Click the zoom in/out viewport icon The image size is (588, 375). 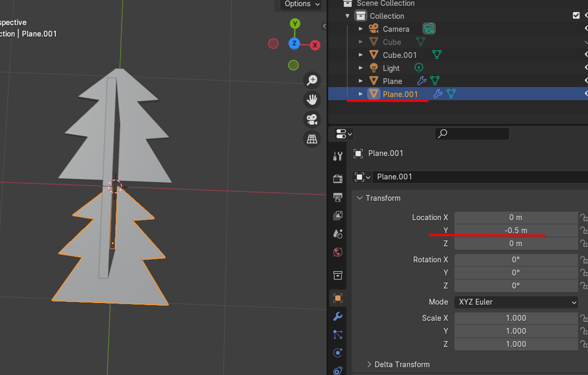[x=312, y=80]
